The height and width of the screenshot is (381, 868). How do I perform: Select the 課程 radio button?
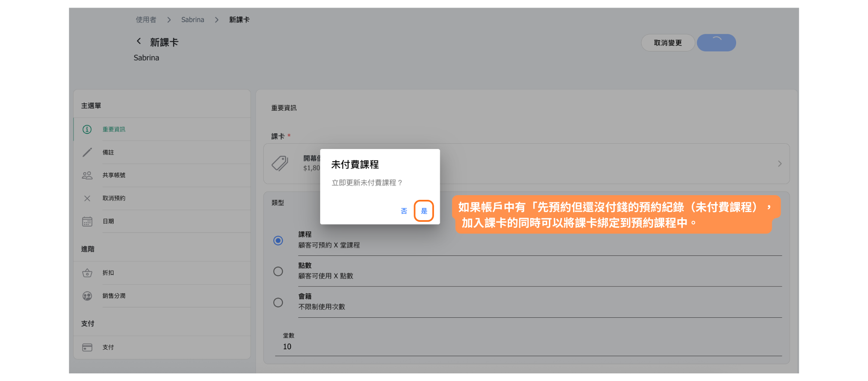pos(278,240)
